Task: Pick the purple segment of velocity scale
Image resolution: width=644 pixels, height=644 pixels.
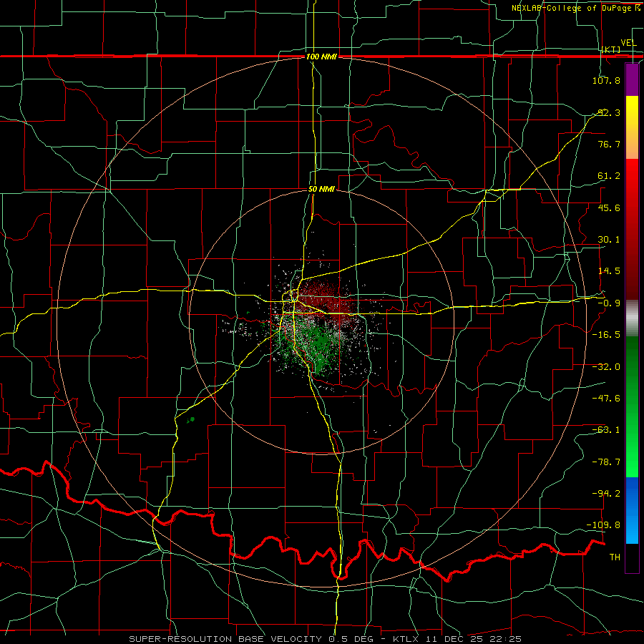Action: pos(632,80)
